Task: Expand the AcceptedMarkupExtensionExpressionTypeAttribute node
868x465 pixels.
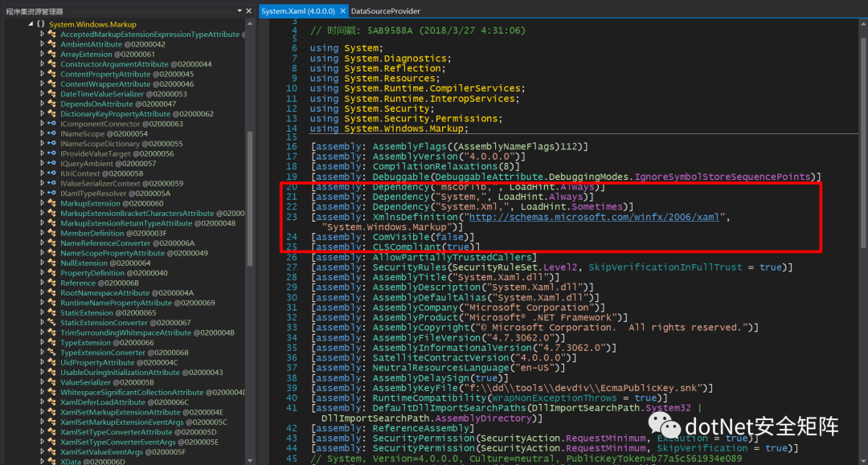Action: 42,35
